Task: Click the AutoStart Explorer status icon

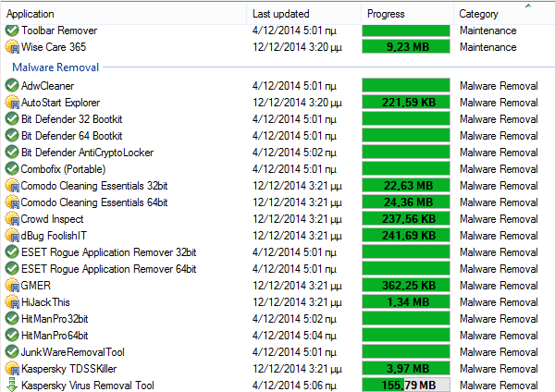Action: point(12,103)
